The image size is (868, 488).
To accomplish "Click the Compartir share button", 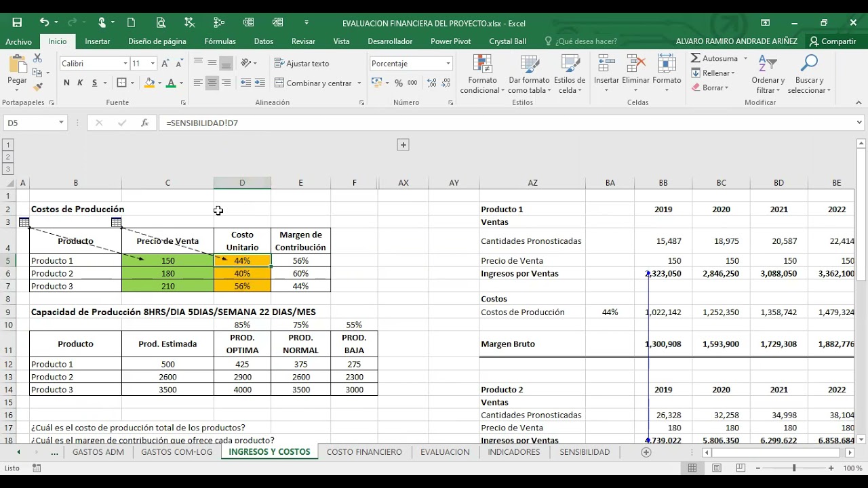I will (x=833, y=41).
